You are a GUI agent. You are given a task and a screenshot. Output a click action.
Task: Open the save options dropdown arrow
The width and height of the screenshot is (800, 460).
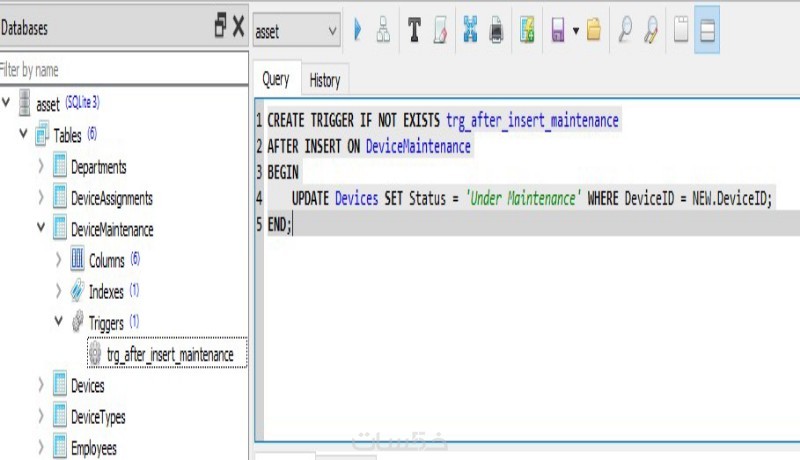pyautogui.click(x=576, y=31)
